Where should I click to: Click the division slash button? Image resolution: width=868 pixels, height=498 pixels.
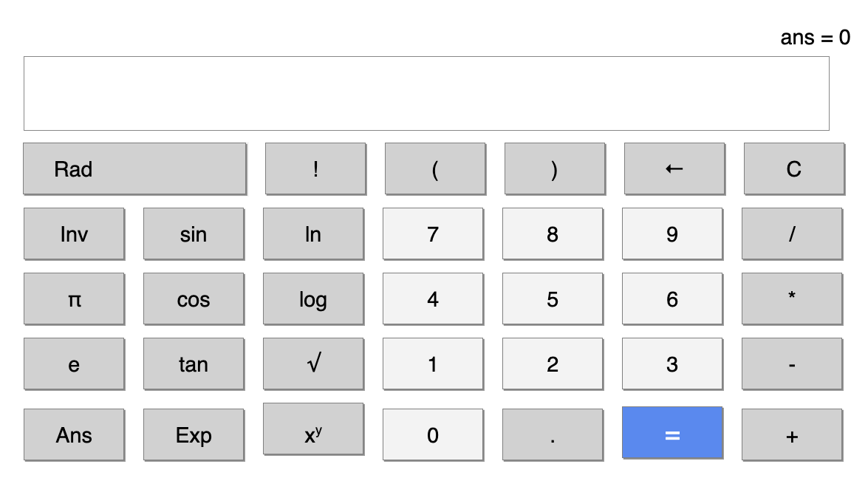coord(792,234)
